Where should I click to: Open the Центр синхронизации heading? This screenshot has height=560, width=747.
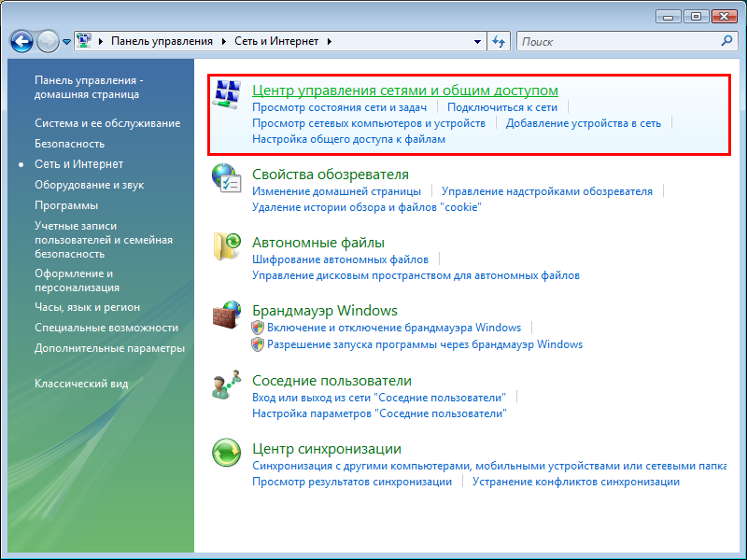point(326,449)
